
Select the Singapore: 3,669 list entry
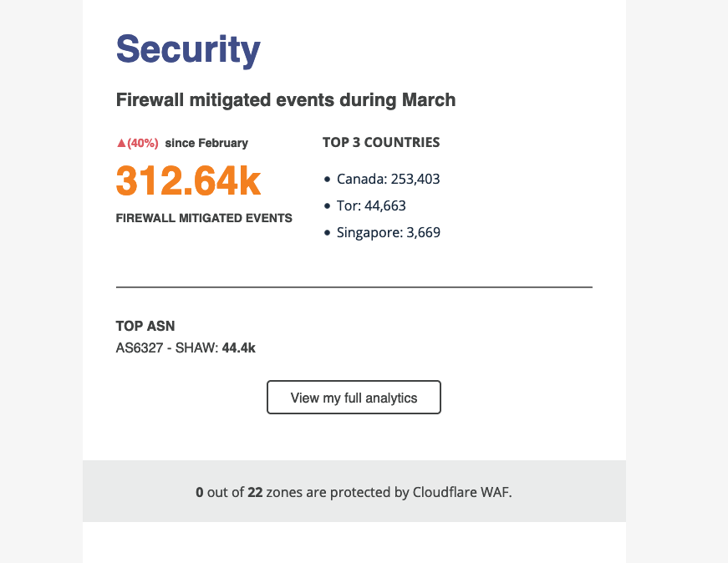coord(388,232)
